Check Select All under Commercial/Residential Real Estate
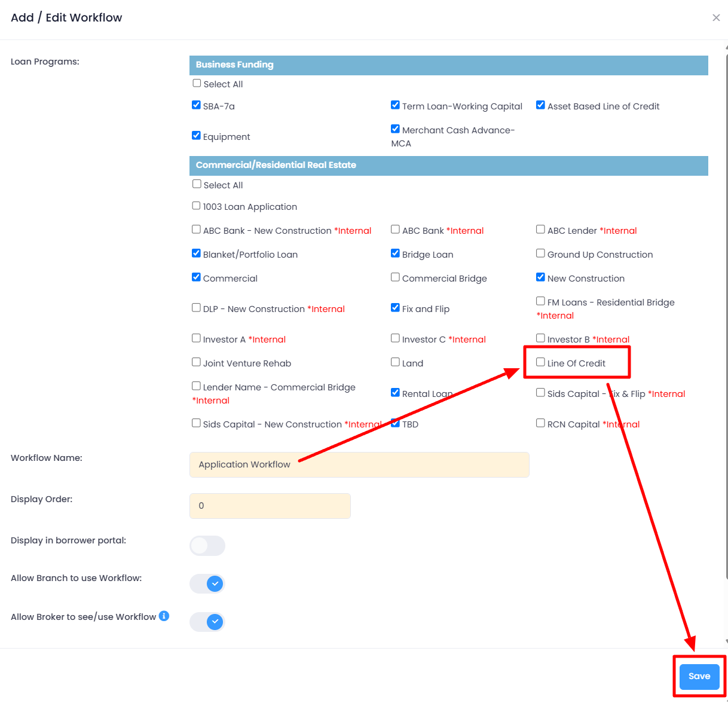Image resolution: width=728 pixels, height=703 pixels. (197, 184)
